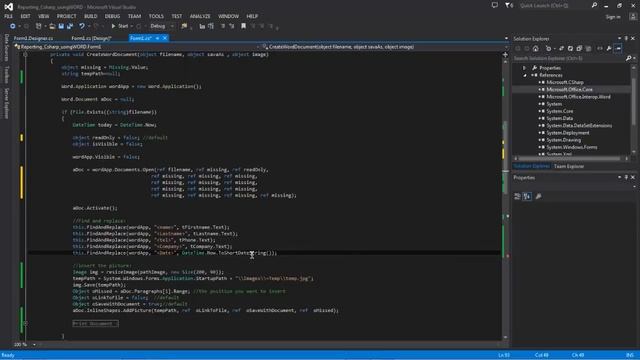This screenshot has width=640, height=360.
Task: Click the Solution Explorer search magnifier icon
Action: (x=629, y=58)
